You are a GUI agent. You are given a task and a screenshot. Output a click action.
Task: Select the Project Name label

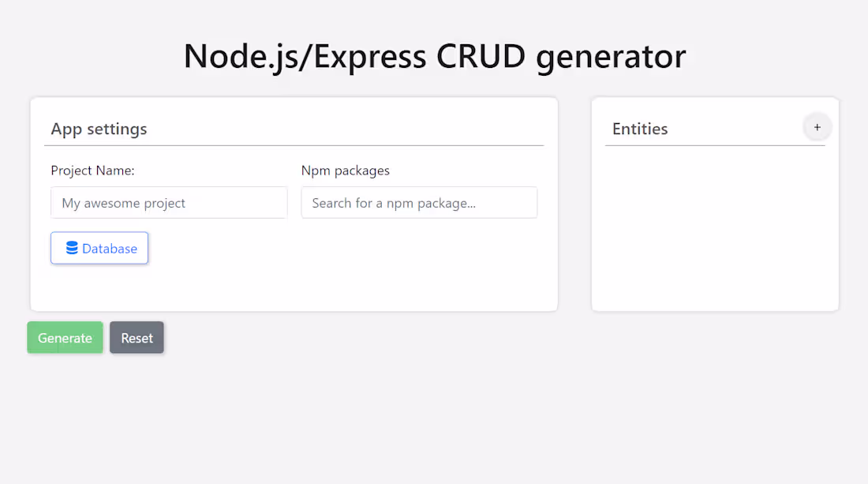click(x=92, y=171)
